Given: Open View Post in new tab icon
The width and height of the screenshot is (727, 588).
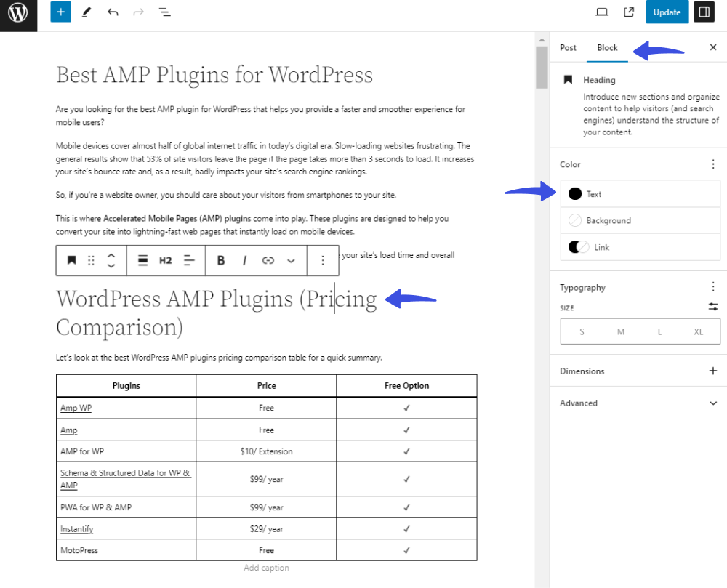Looking at the screenshot, I should pos(629,12).
